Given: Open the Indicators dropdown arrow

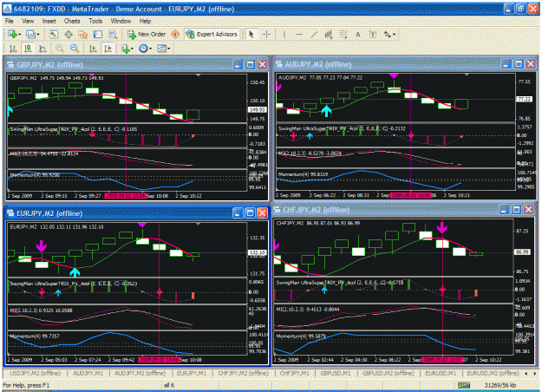Looking at the screenshot, I should point(133,49).
